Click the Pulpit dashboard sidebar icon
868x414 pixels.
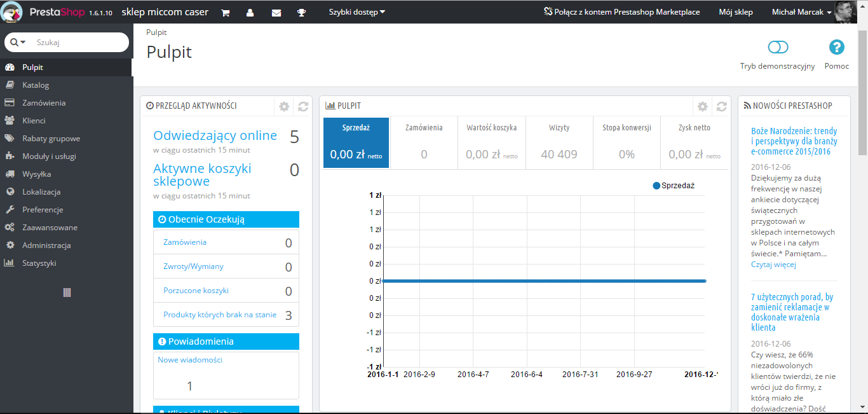point(10,67)
